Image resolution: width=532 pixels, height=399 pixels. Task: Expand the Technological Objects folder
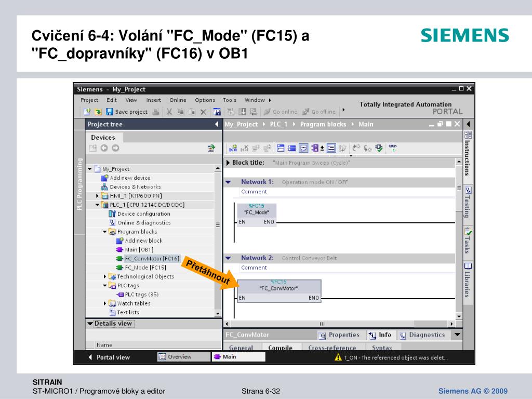[x=105, y=276]
